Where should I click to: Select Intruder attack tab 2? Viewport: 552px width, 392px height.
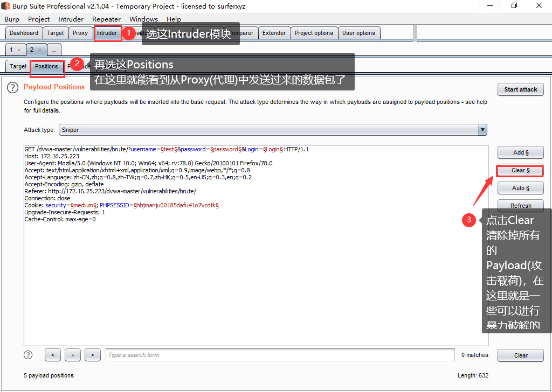32,50
